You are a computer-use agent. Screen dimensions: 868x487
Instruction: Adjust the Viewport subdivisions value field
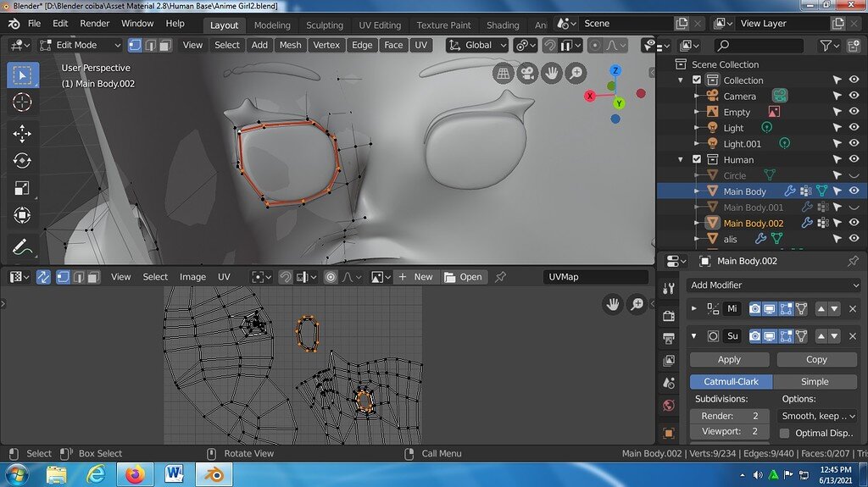tap(729, 431)
